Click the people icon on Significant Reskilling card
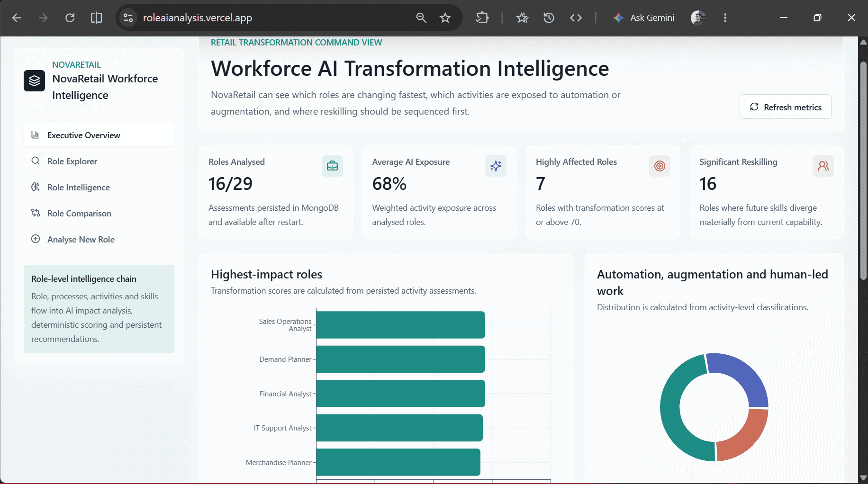This screenshot has height=484, width=868. (823, 166)
